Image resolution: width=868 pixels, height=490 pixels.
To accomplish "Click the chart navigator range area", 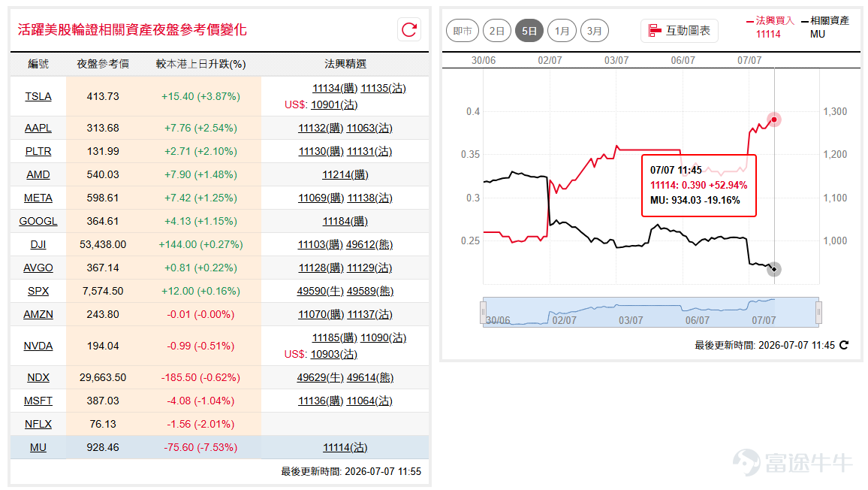I will [x=651, y=312].
